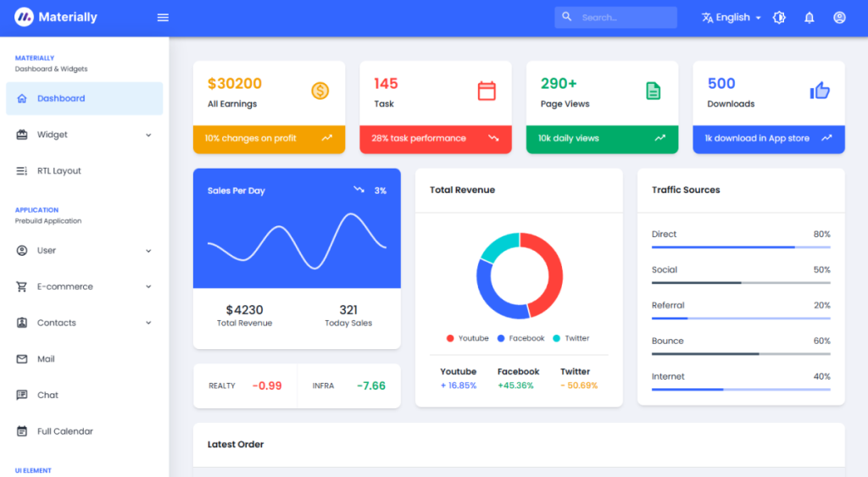Expand the E-commerce sidebar menu

point(84,286)
